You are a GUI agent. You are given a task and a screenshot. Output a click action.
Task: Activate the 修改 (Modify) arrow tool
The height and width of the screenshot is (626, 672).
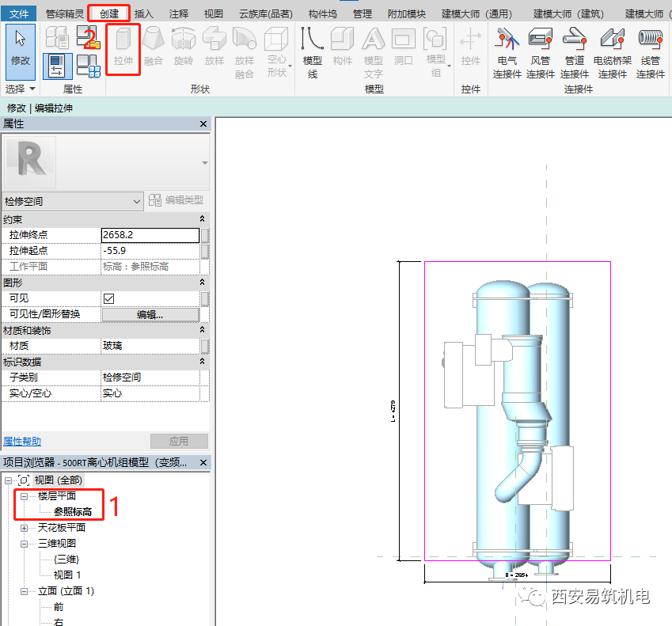[21, 46]
